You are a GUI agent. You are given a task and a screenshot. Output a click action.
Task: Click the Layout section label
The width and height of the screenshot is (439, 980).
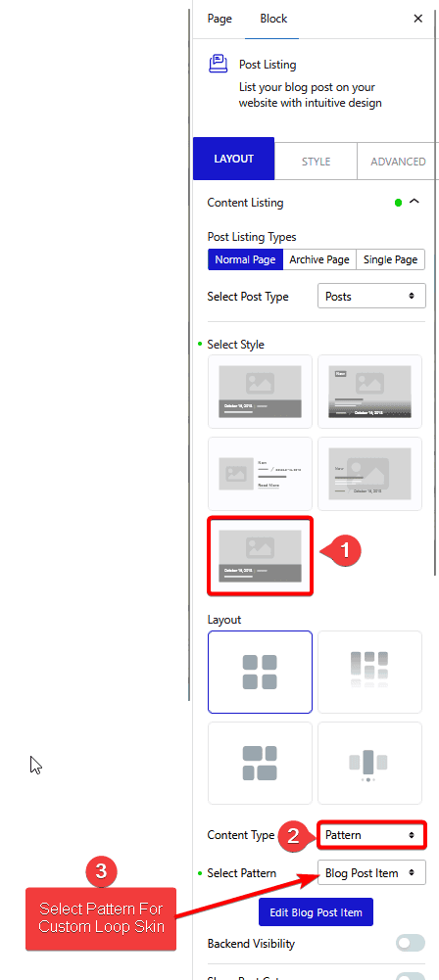[223, 620]
